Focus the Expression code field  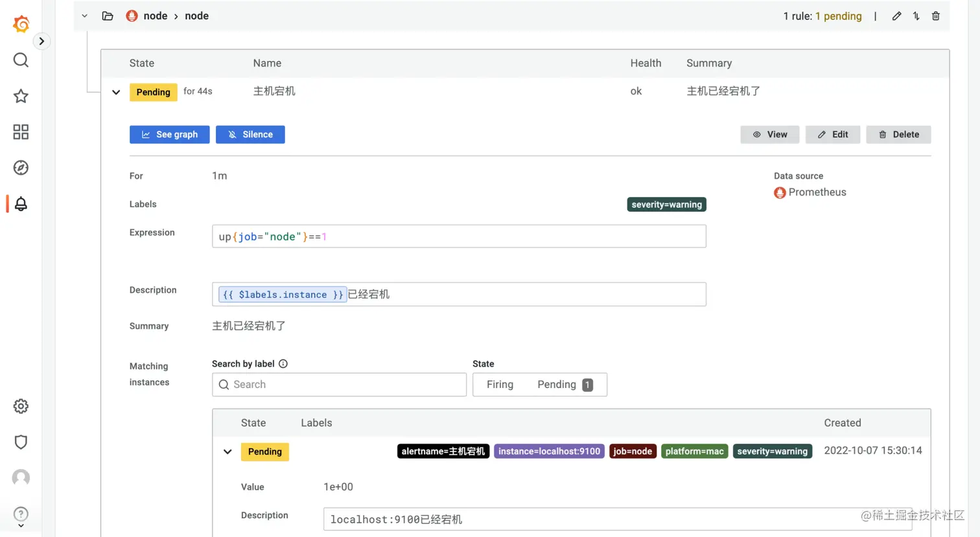click(x=459, y=236)
